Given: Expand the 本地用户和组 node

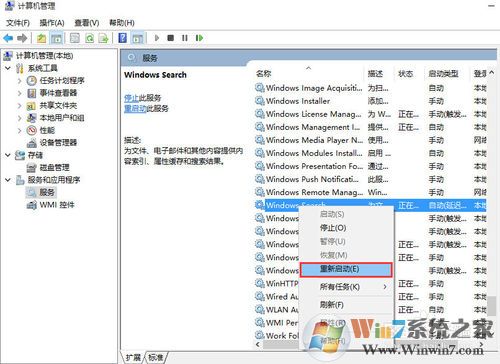Looking at the screenshot, I should pos(20,118).
